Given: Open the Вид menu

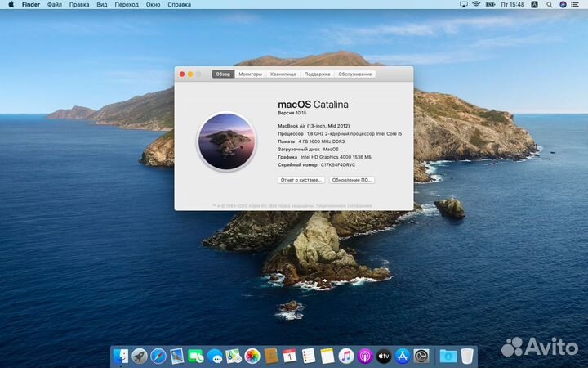Looking at the screenshot, I should pyautogui.click(x=102, y=5).
